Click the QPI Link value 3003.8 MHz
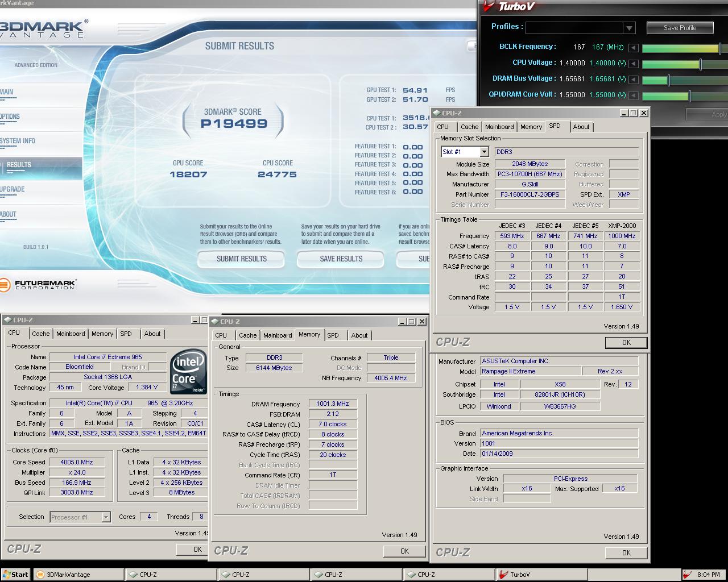This screenshot has width=728, height=582. [x=76, y=493]
